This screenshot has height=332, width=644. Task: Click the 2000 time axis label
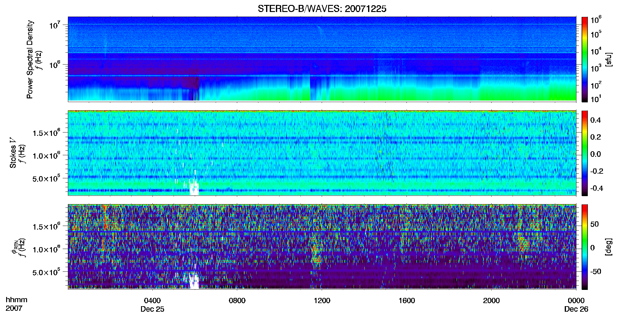tap(491, 301)
